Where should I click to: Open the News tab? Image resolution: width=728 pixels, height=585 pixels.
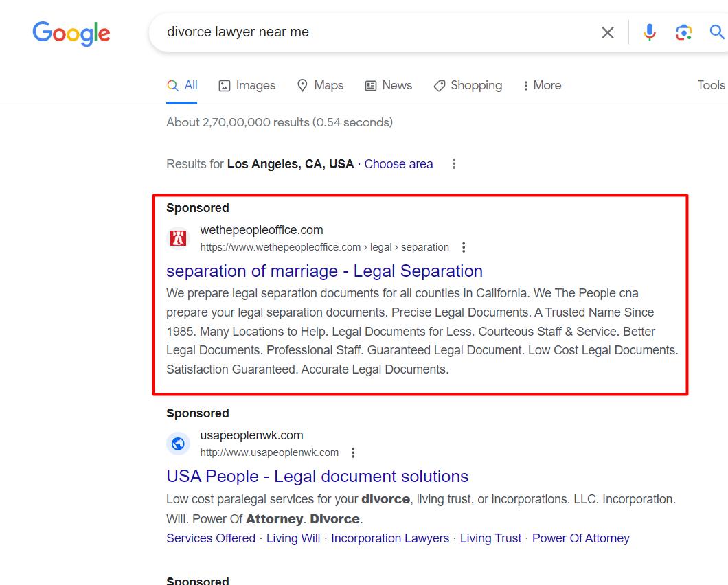[x=389, y=85]
